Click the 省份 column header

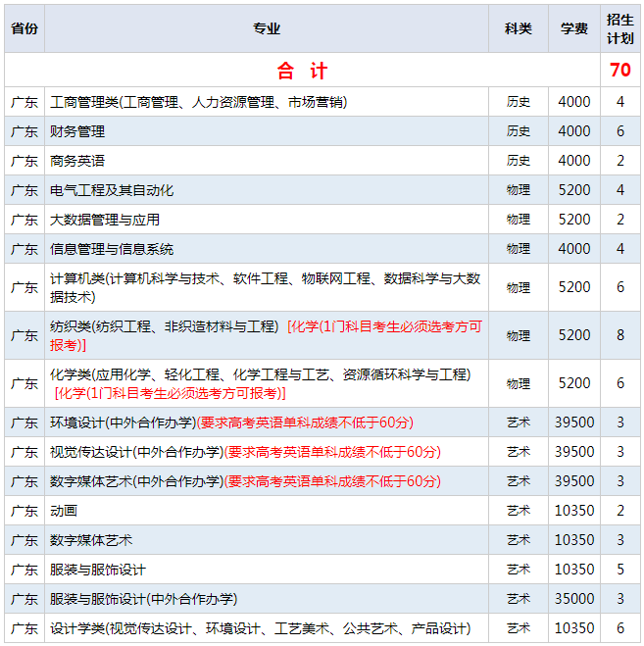(x=25, y=28)
